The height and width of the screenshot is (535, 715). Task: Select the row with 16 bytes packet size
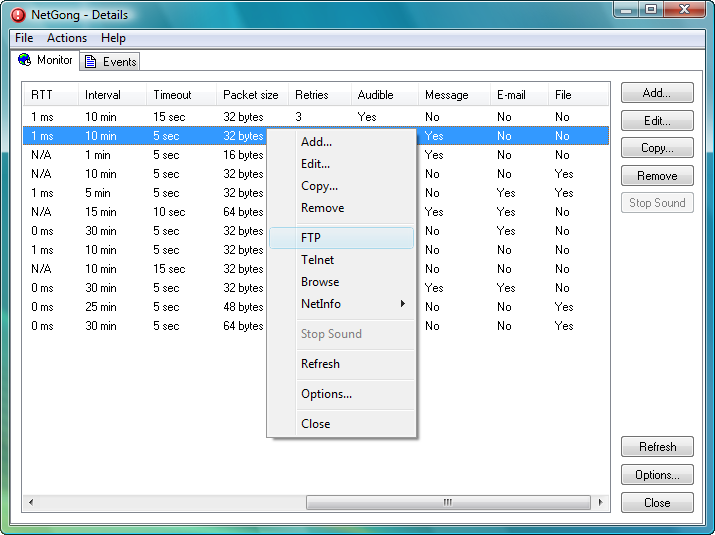point(316,155)
